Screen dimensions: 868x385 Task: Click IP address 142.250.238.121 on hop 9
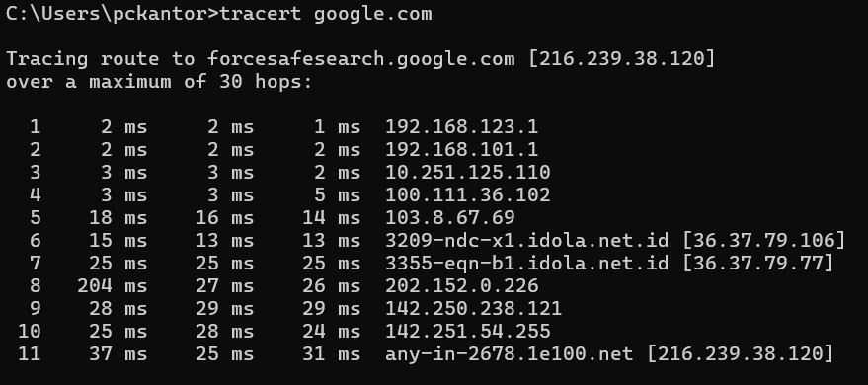tap(473, 309)
